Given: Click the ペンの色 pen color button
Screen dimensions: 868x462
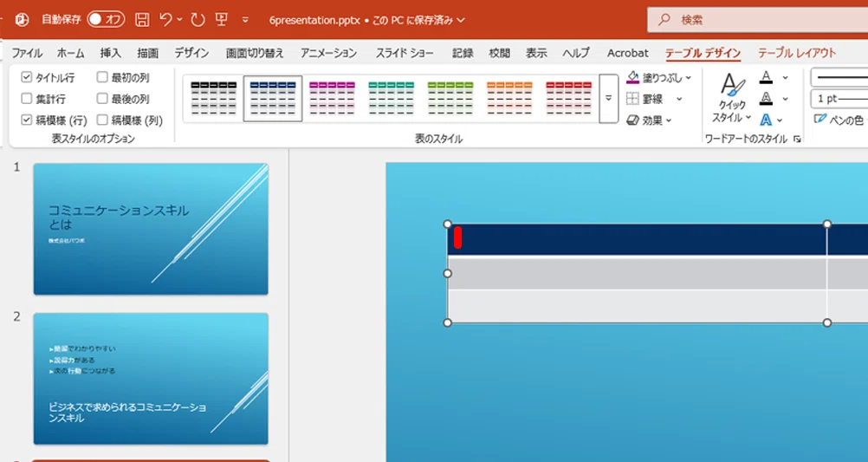Looking at the screenshot, I should [839, 120].
